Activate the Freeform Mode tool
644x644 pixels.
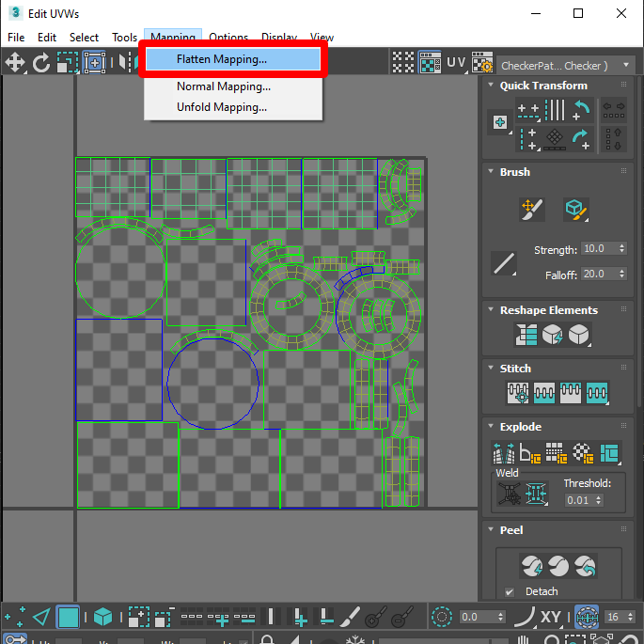[94, 62]
